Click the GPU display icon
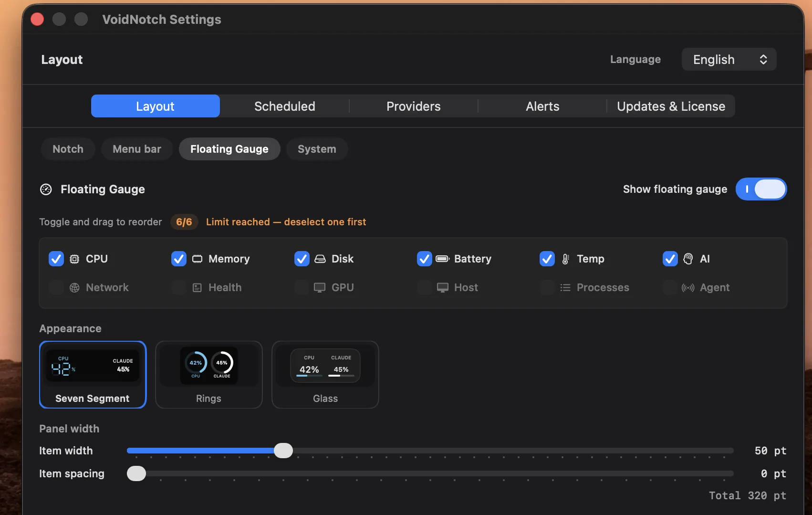This screenshot has height=515, width=812. pos(320,287)
